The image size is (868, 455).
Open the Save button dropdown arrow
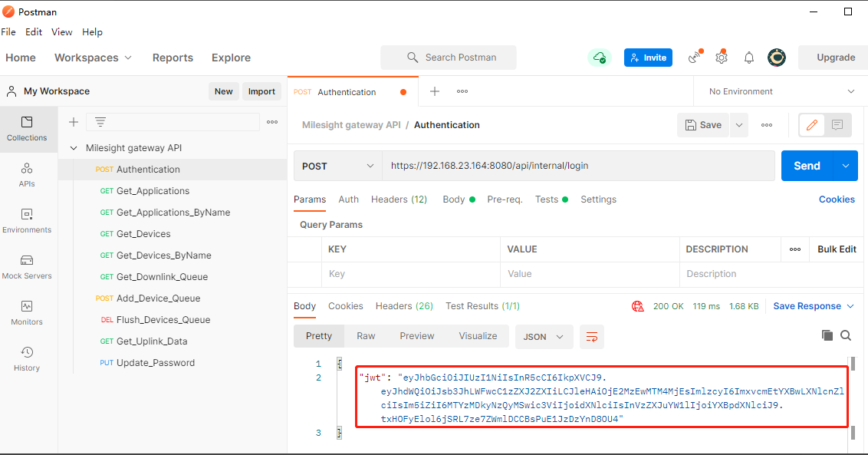coord(739,125)
